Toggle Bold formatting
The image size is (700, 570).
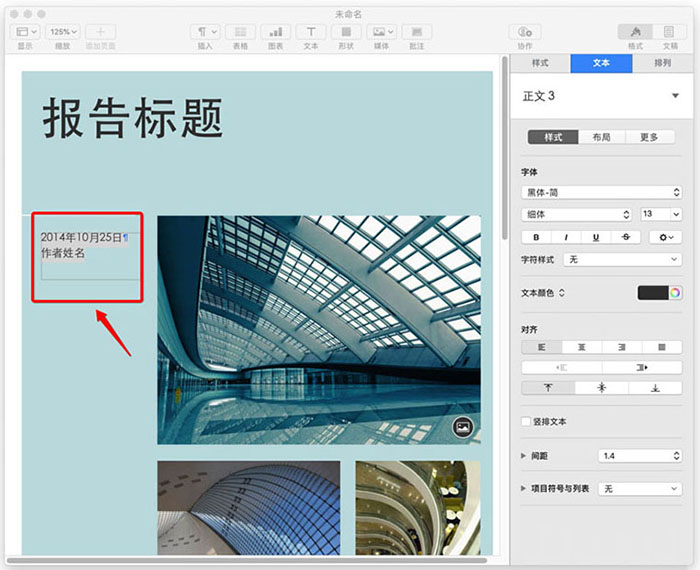click(536, 237)
